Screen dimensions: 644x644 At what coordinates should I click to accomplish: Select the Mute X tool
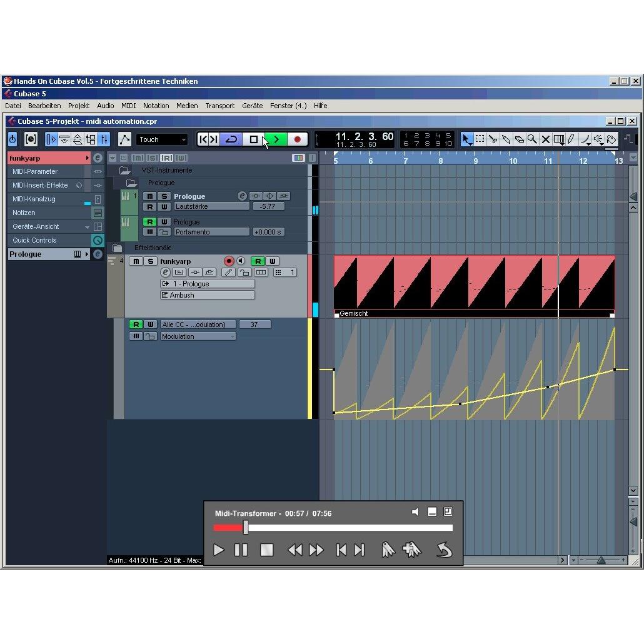[545, 139]
